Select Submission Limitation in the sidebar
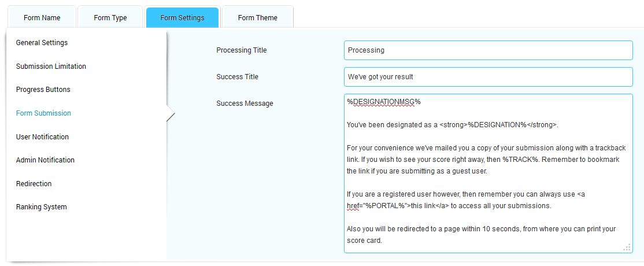The image size is (644, 266). coord(51,66)
